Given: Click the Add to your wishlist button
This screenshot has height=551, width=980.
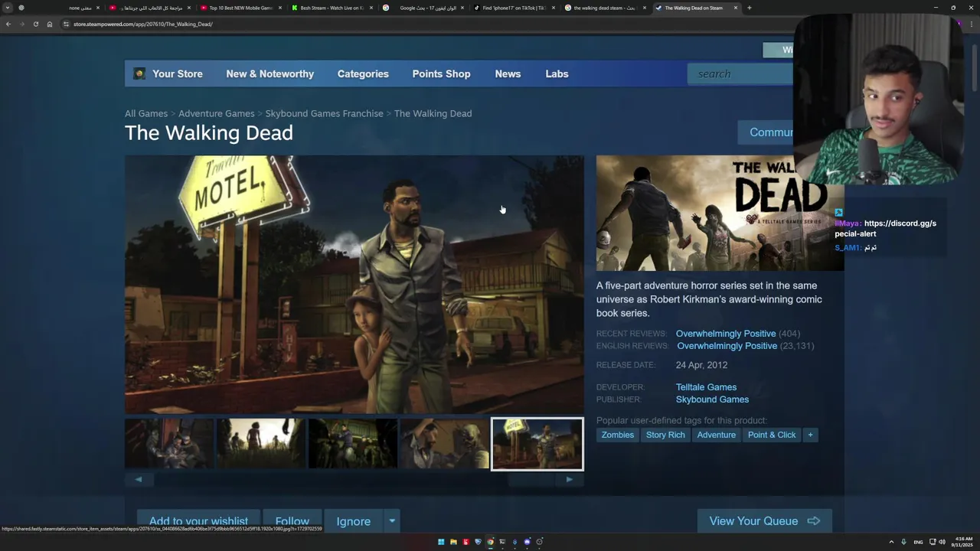Looking at the screenshot, I should click(x=198, y=521).
